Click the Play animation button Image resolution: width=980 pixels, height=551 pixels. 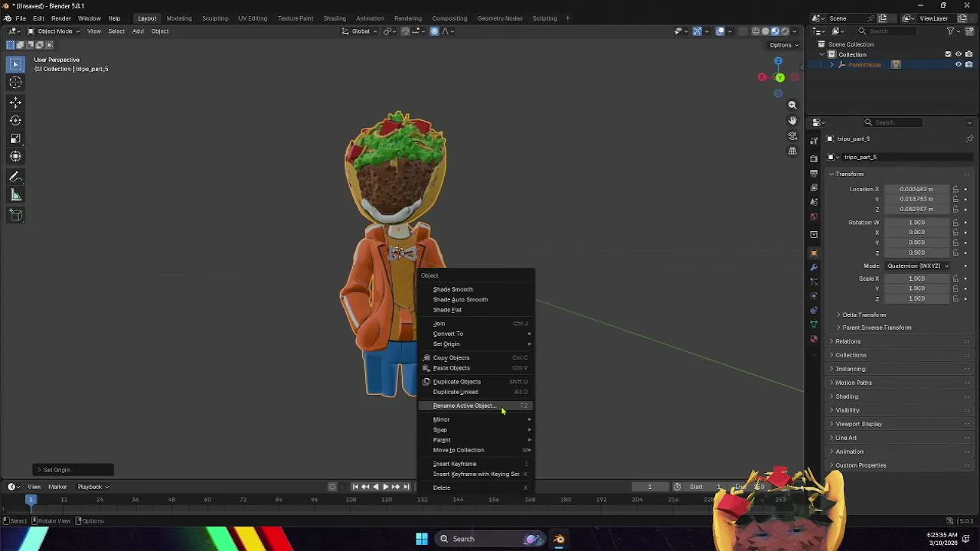pos(385,487)
